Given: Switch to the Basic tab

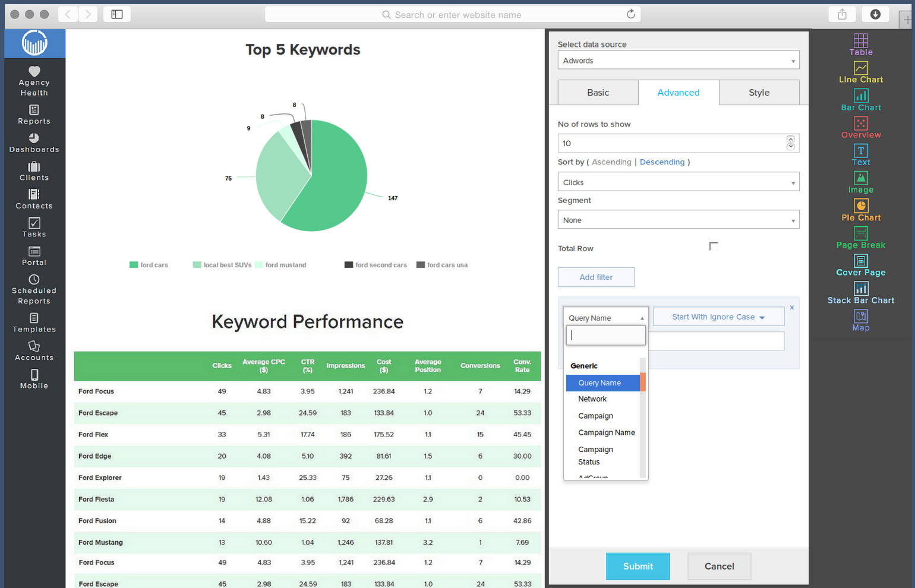Looking at the screenshot, I should tap(598, 92).
